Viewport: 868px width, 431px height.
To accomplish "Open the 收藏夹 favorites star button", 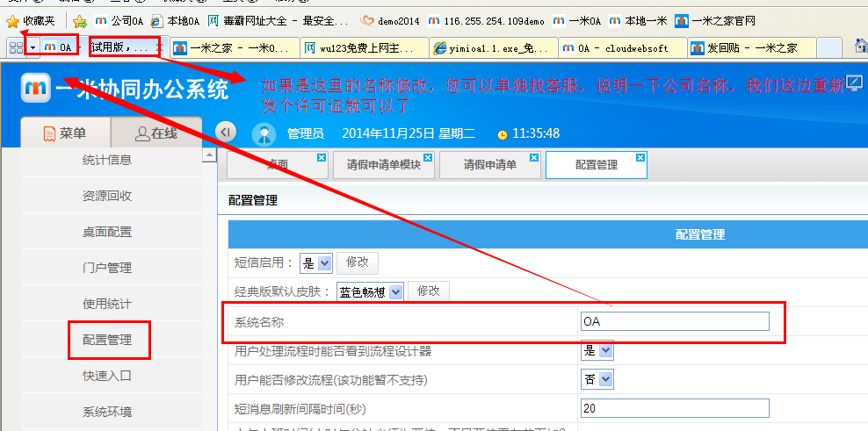I will pyautogui.click(x=31, y=22).
